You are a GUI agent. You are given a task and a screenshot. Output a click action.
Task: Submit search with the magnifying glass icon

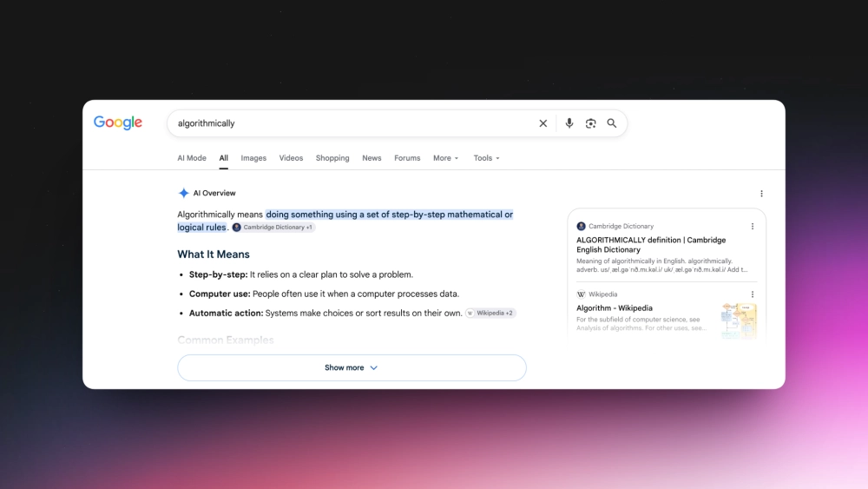[x=612, y=123]
